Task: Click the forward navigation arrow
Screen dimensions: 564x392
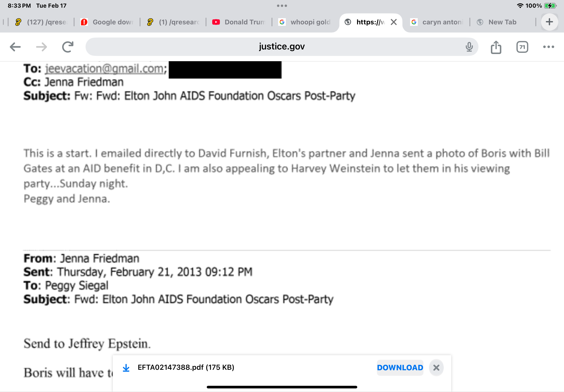Action: coord(42,47)
